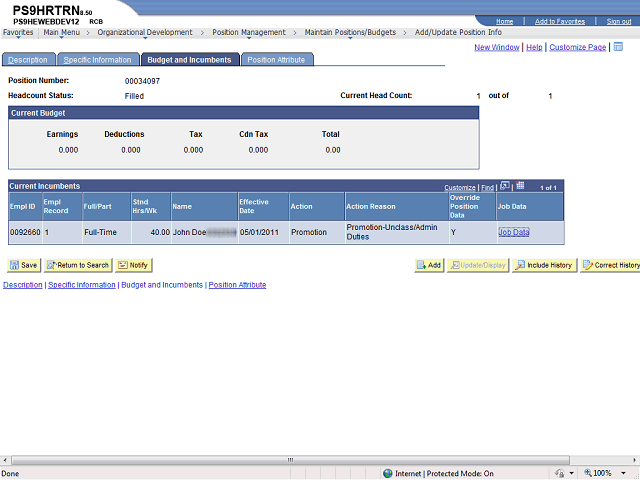Open the zoom level dropdown arrow in status bar
Image resolution: width=640 pixels, height=480 pixels.
click(x=623, y=473)
